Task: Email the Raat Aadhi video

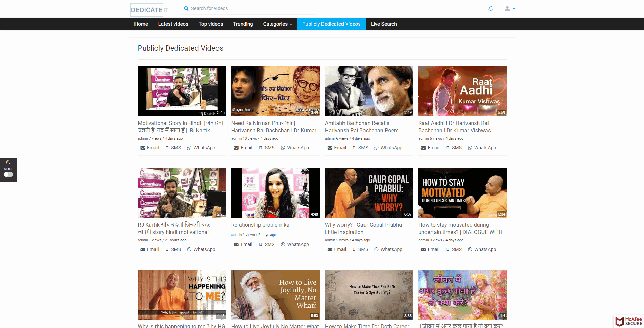Action: [430, 148]
